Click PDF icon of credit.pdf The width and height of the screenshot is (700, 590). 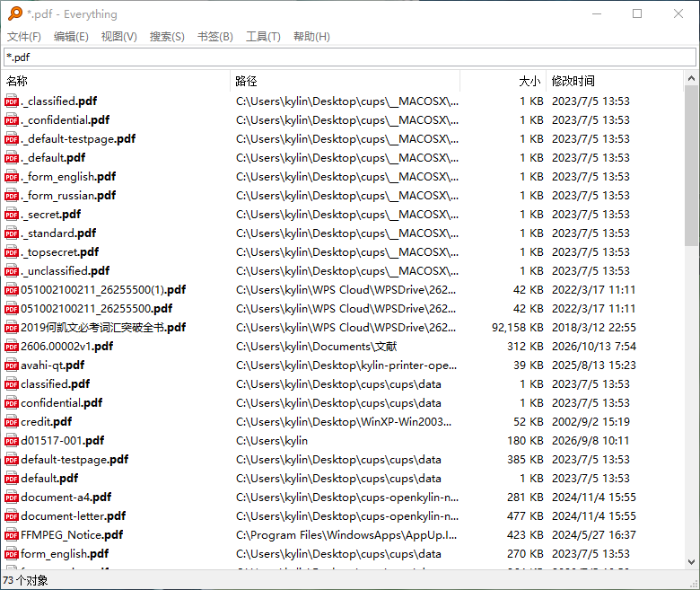12,422
